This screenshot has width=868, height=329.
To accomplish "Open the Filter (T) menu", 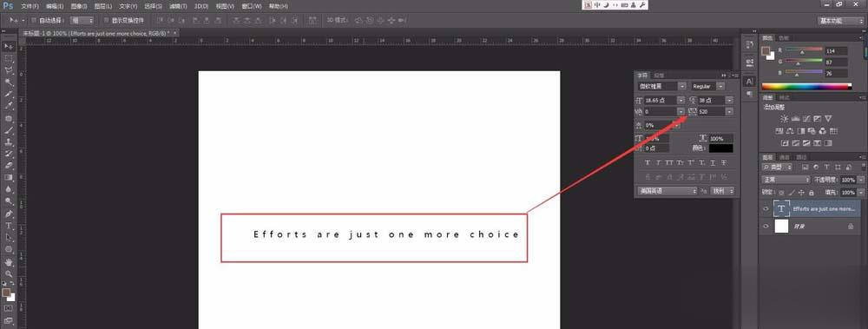I will pyautogui.click(x=178, y=6).
